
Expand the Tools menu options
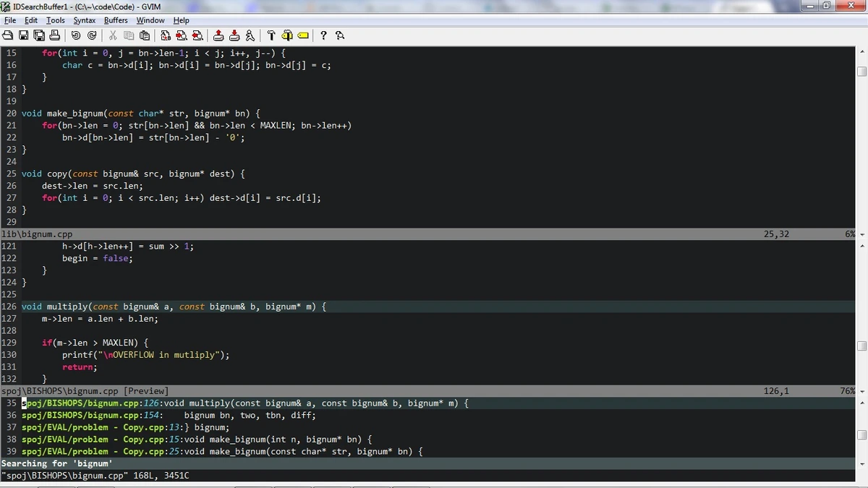click(56, 20)
